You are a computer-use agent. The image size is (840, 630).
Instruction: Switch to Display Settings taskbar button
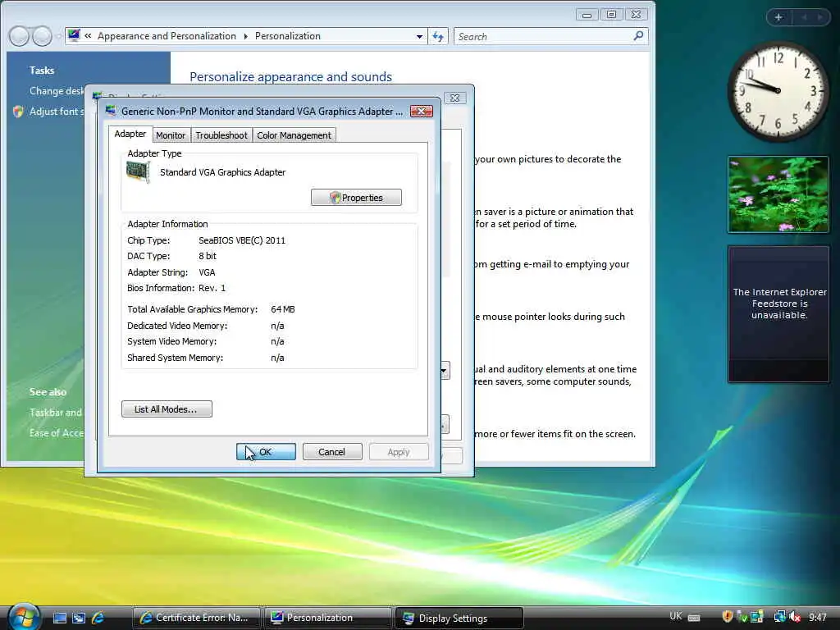(459, 619)
